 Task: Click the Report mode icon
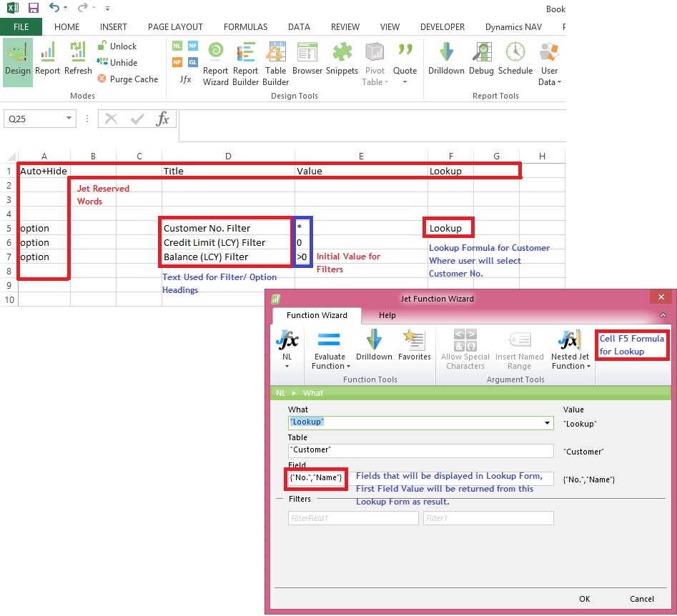tap(47, 60)
